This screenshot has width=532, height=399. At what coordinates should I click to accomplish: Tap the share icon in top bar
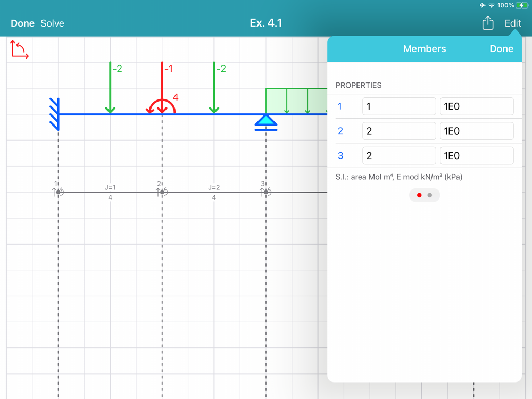click(x=487, y=23)
